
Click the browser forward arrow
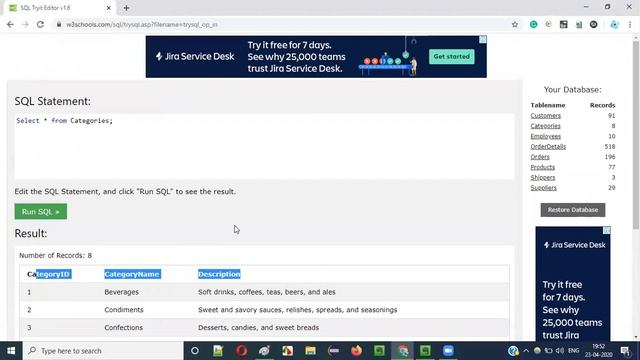tap(25, 24)
